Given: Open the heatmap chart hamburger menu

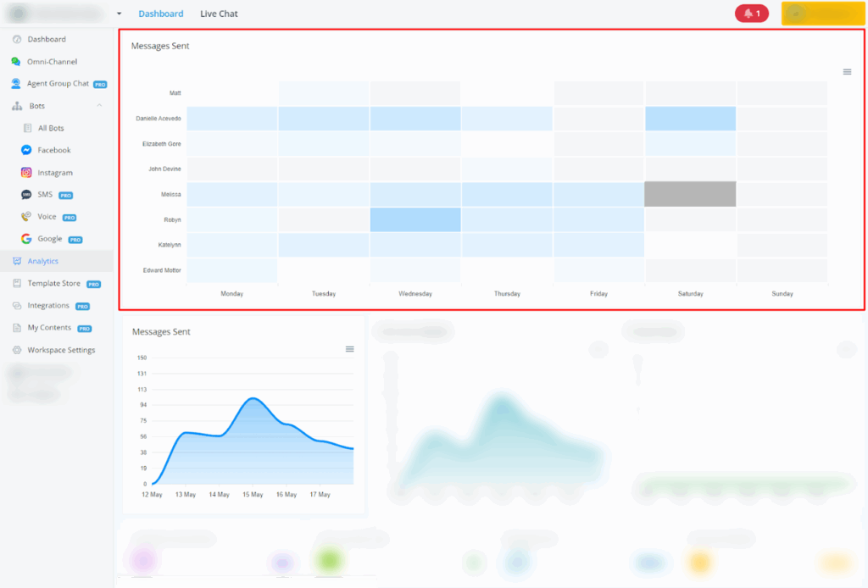Looking at the screenshot, I should (x=847, y=72).
